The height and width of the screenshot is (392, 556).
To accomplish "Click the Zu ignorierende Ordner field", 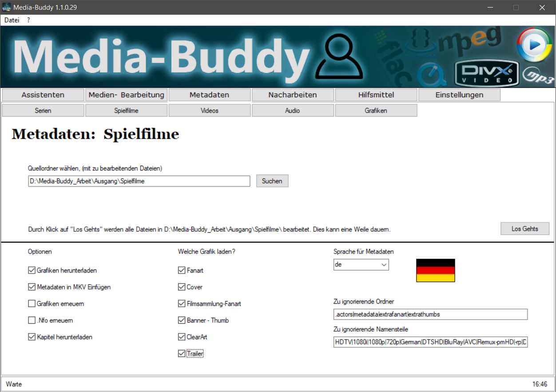I will (x=430, y=314).
